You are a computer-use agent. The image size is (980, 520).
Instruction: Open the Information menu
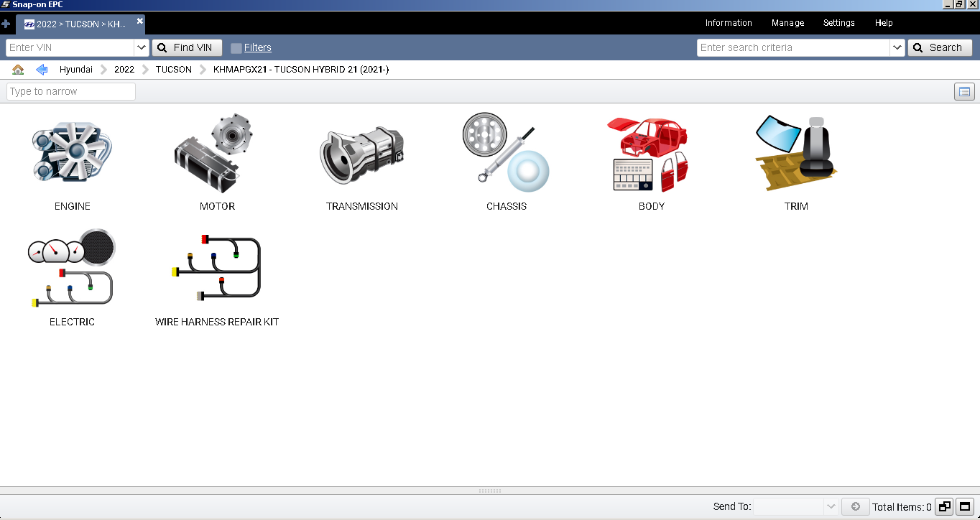(729, 23)
